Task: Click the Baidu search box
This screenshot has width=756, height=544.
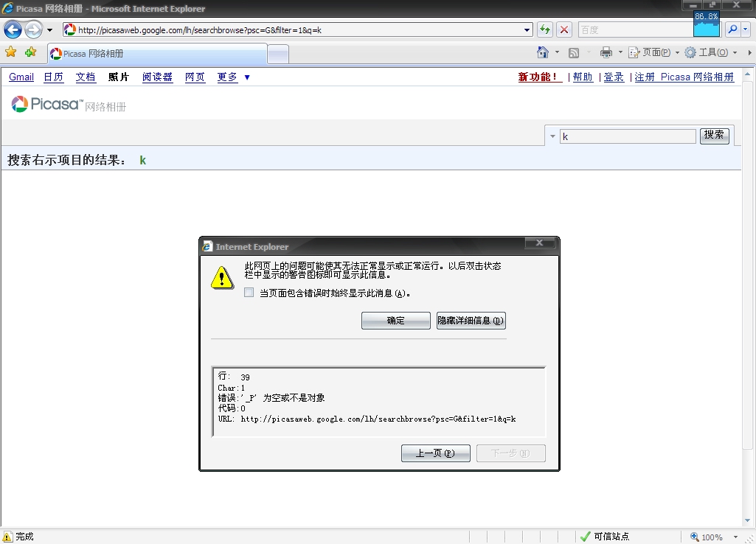Action: coord(636,30)
